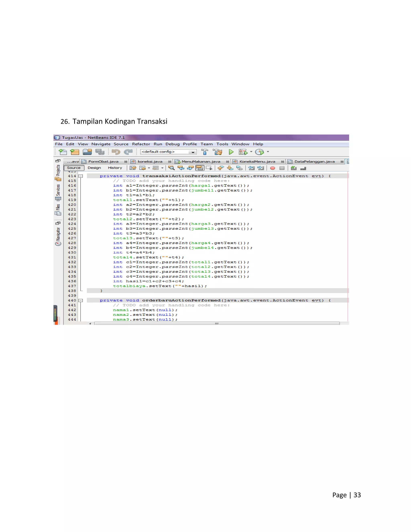Click the New File icon
The image size is (411, 532).
coord(63,152)
